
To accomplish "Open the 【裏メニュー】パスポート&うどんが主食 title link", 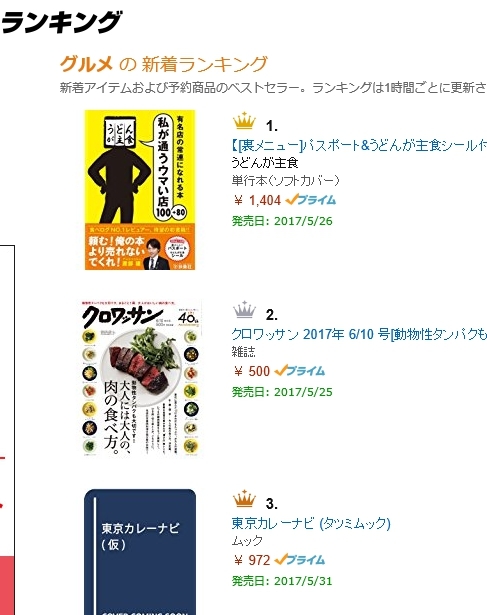I will [359, 146].
